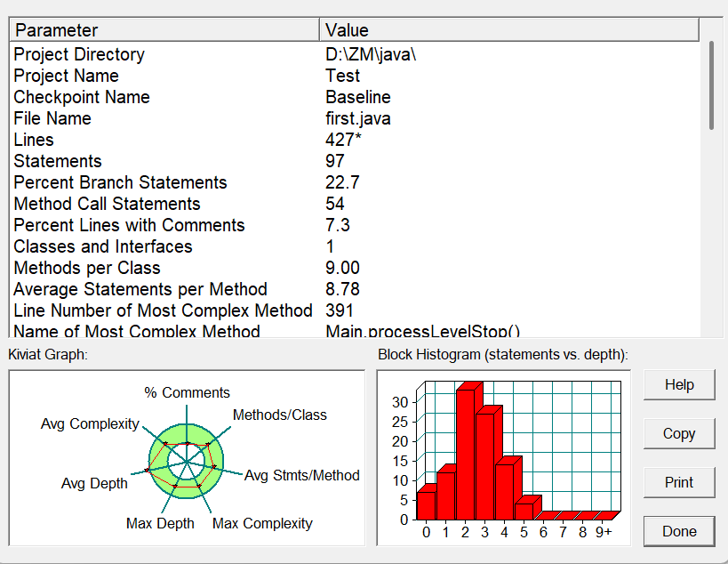Click the value 97

[x=335, y=161]
